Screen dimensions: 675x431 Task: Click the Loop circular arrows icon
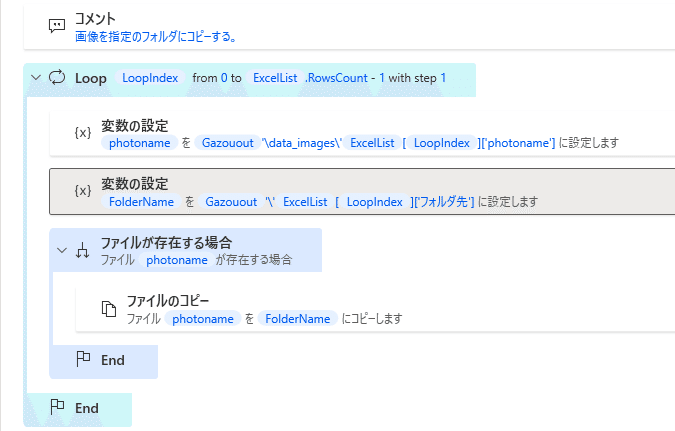(x=57, y=78)
